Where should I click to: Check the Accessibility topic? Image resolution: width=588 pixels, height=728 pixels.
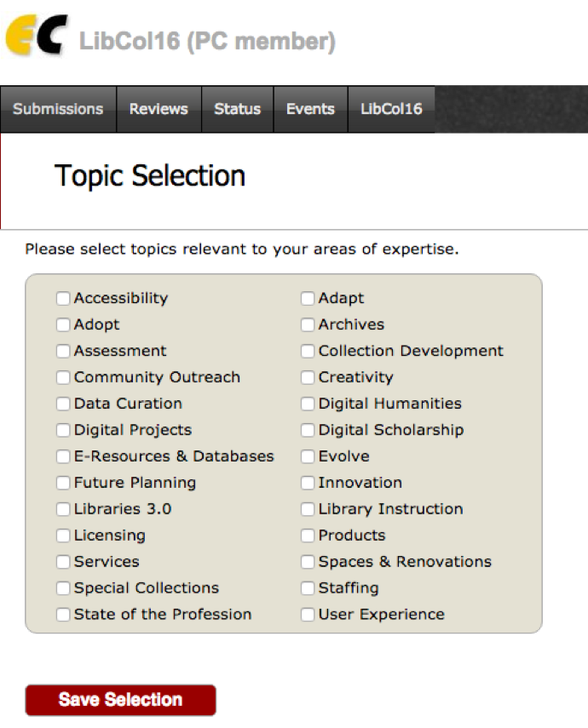coord(63,298)
